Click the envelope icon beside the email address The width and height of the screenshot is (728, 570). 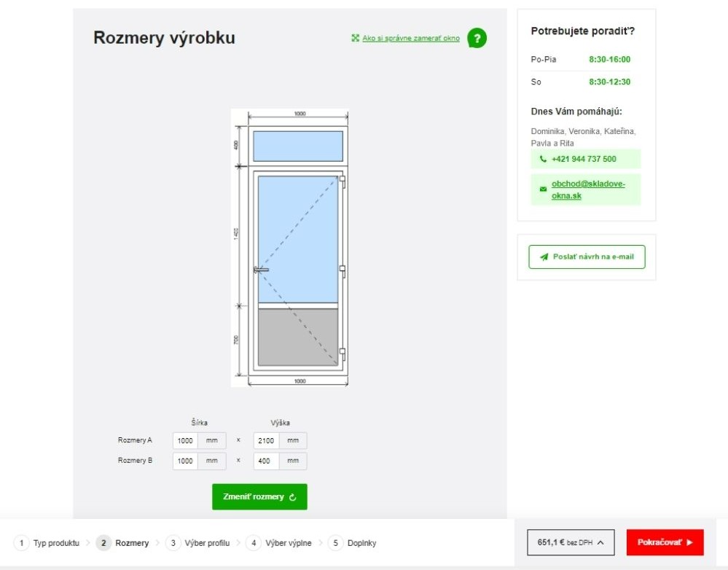(x=543, y=190)
